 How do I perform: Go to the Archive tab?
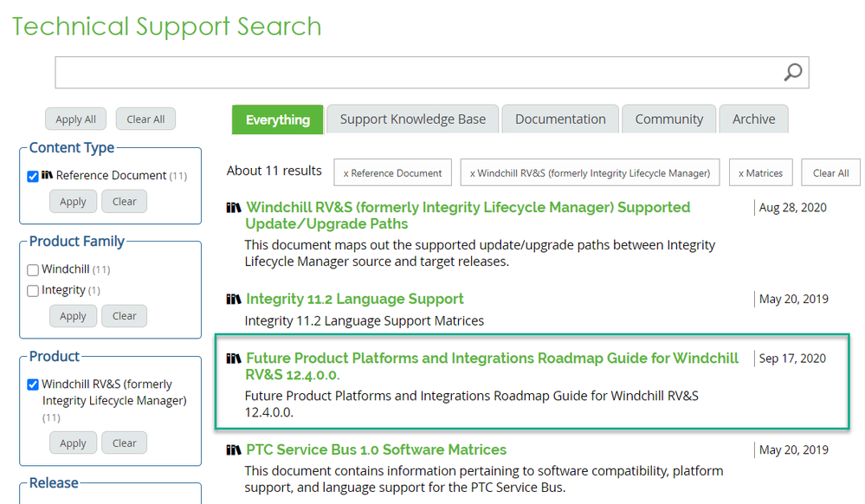pyautogui.click(x=753, y=120)
